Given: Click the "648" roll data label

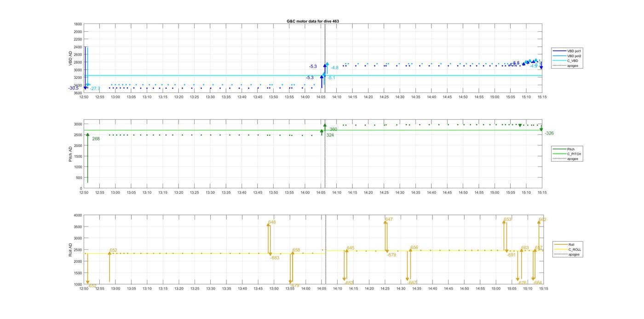Looking at the screenshot, I should [272, 222].
